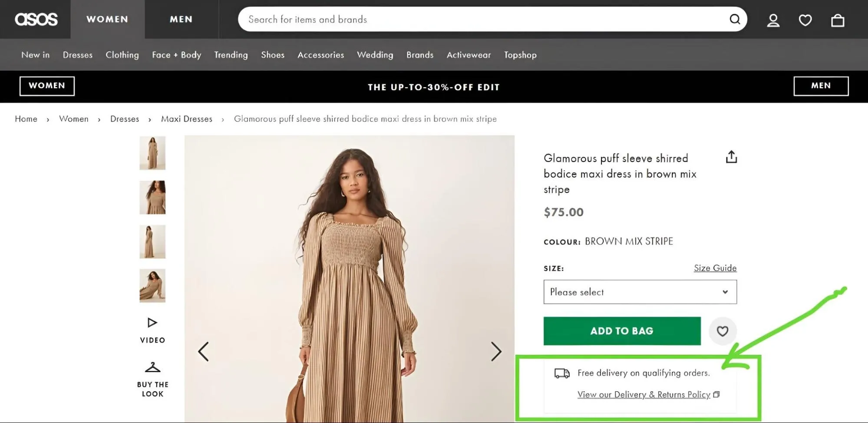Open the shopping bag icon
The width and height of the screenshot is (868, 423).
[x=837, y=20]
